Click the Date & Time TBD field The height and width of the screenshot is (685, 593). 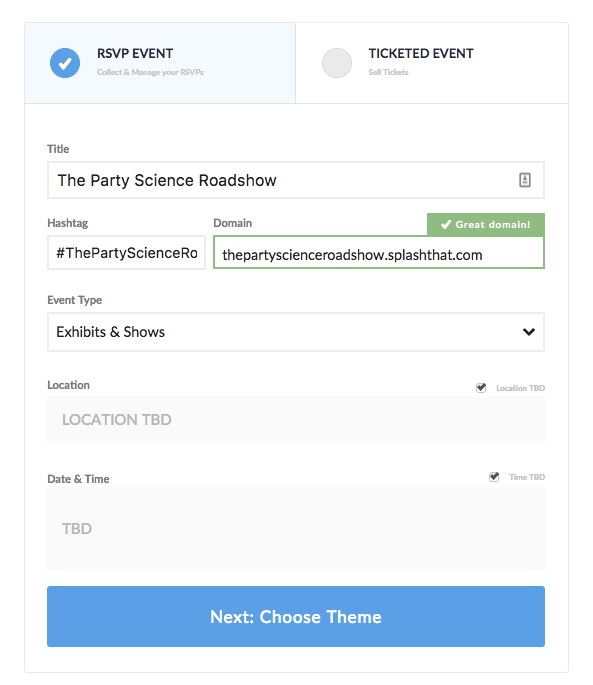[x=296, y=529]
